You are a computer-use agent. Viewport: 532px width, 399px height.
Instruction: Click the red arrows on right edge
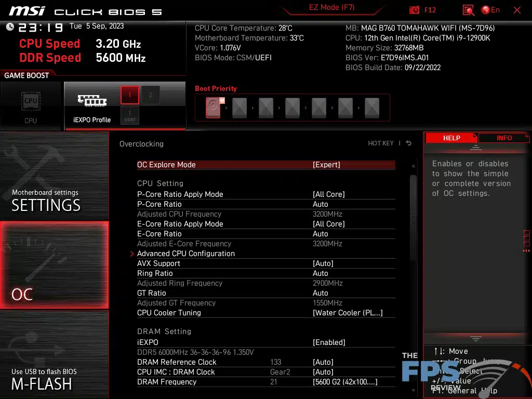pos(526,251)
